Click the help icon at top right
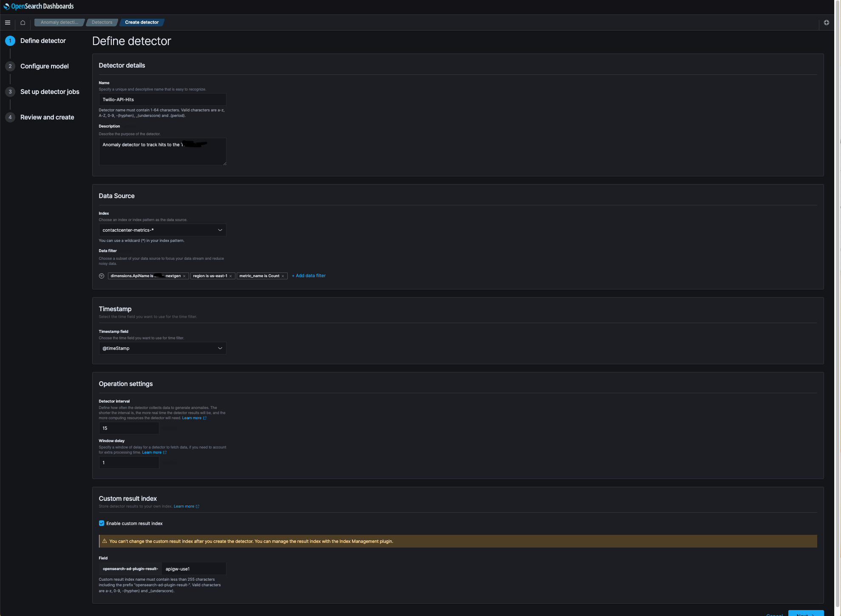This screenshot has width=841, height=616. (826, 23)
